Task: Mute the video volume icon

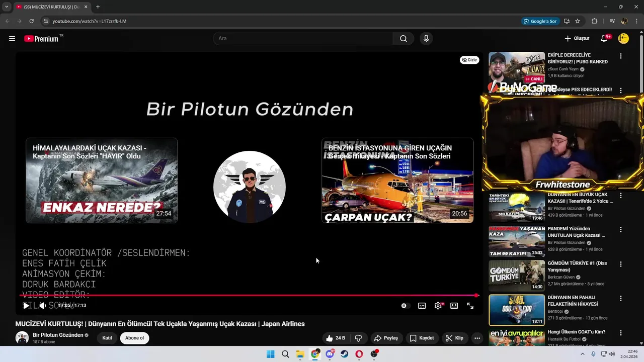Action: [x=43, y=306]
